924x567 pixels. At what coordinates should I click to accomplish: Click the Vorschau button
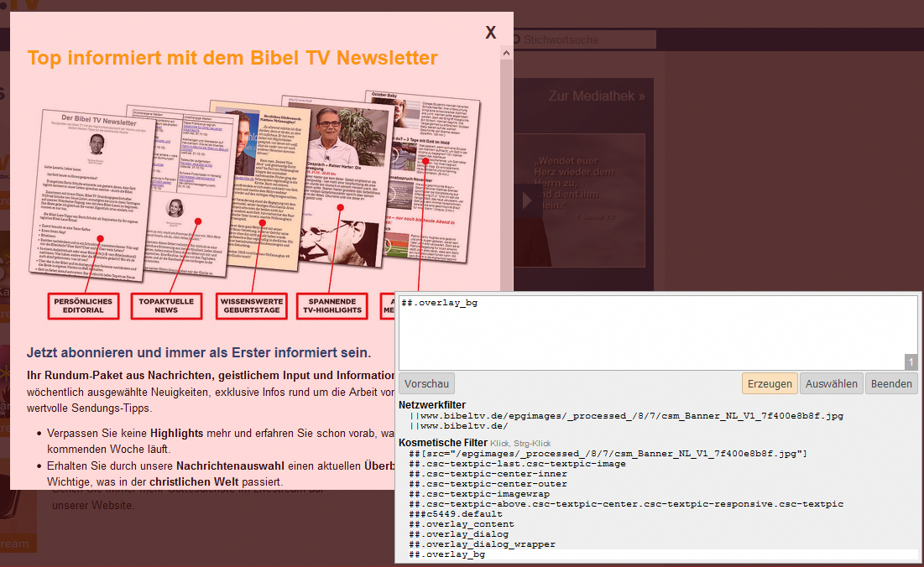tap(426, 383)
